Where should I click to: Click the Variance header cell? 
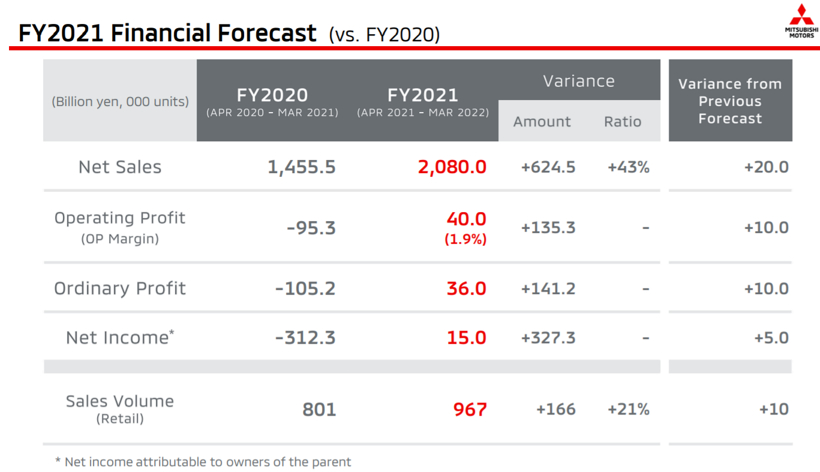tap(578, 80)
